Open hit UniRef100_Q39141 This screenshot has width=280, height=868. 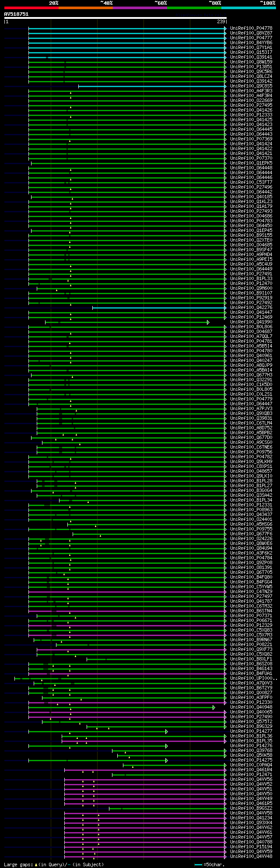coord(251,57)
